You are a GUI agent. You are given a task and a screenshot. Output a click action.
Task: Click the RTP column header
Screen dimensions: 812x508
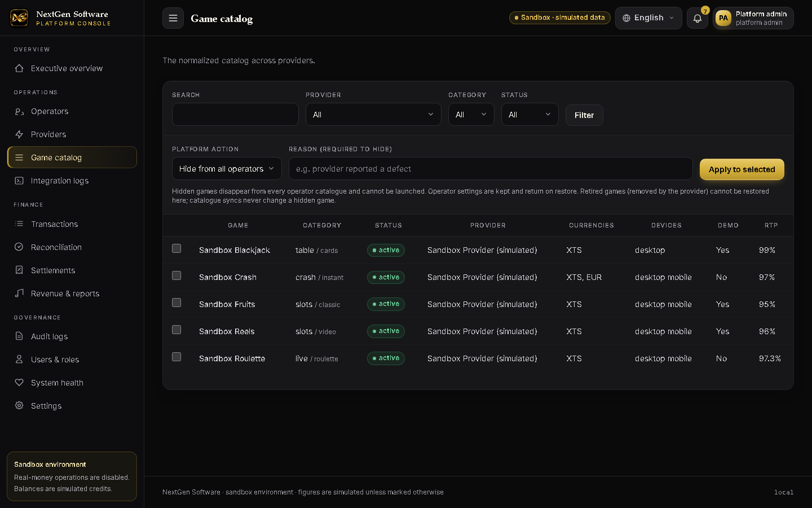click(x=771, y=225)
